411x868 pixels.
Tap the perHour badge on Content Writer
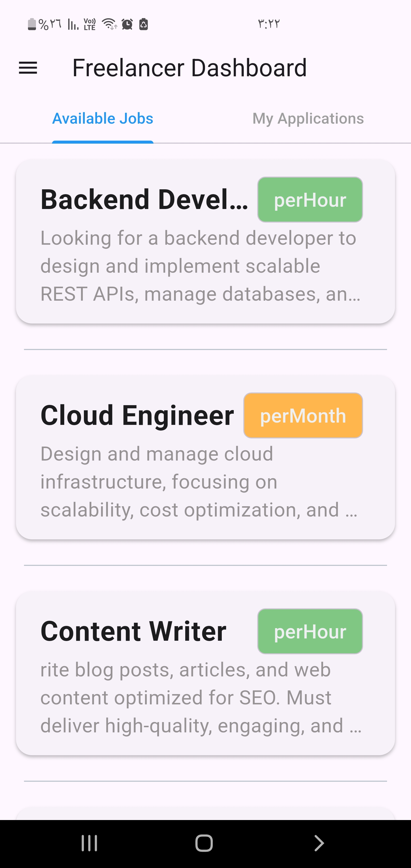point(310,631)
